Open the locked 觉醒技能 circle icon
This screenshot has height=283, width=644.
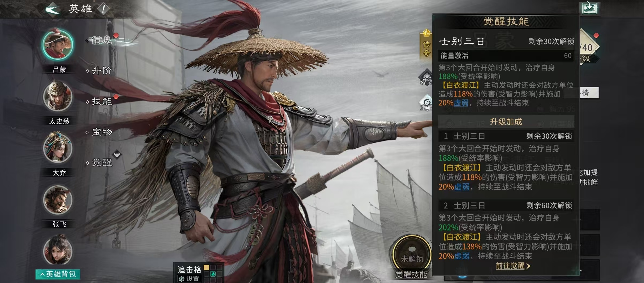click(412, 253)
